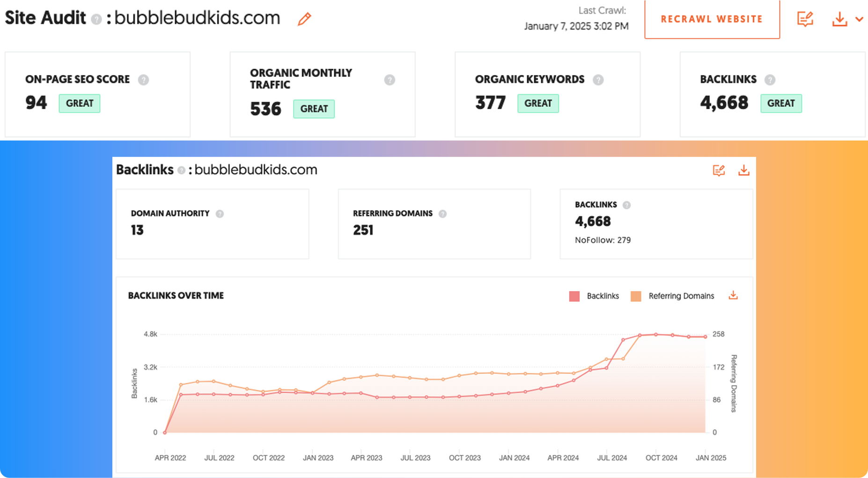Click the OCT 2024 axis label

[661, 458]
